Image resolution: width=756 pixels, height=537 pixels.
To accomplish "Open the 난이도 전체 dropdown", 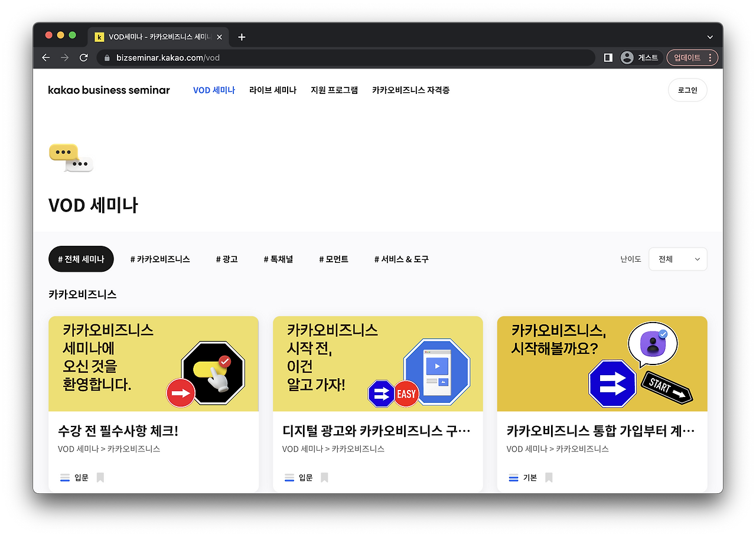I will 677,259.
